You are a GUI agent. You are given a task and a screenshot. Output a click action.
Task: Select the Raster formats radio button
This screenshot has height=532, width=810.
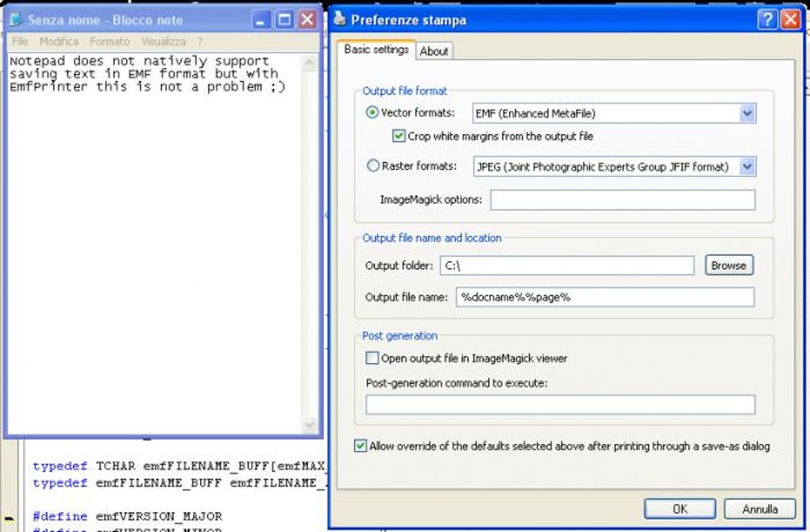373,166
